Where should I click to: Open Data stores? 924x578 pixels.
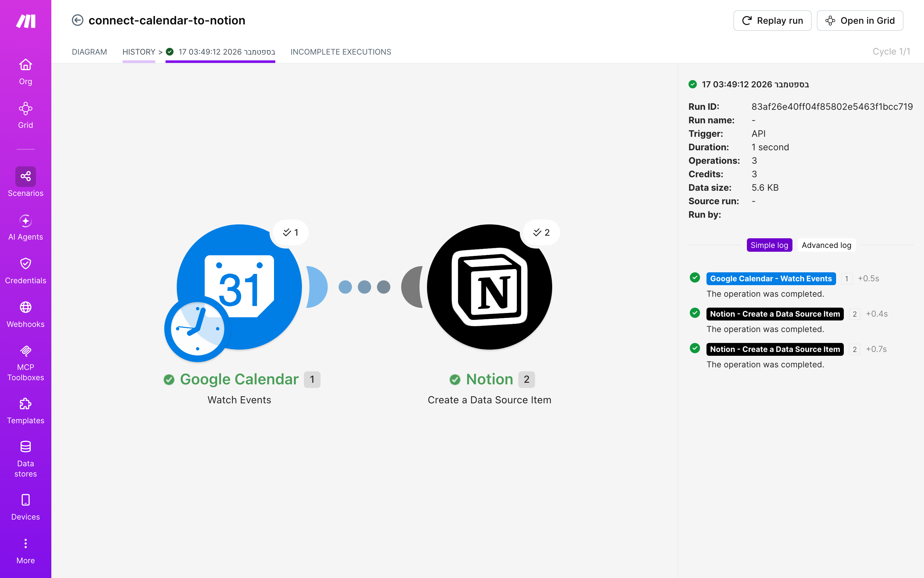[26, 459]
